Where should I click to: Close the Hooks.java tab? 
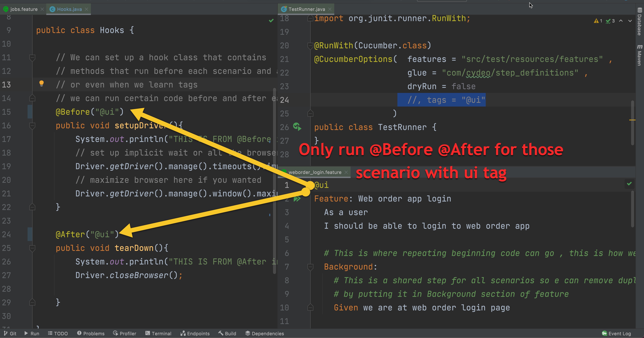[86, 9]
